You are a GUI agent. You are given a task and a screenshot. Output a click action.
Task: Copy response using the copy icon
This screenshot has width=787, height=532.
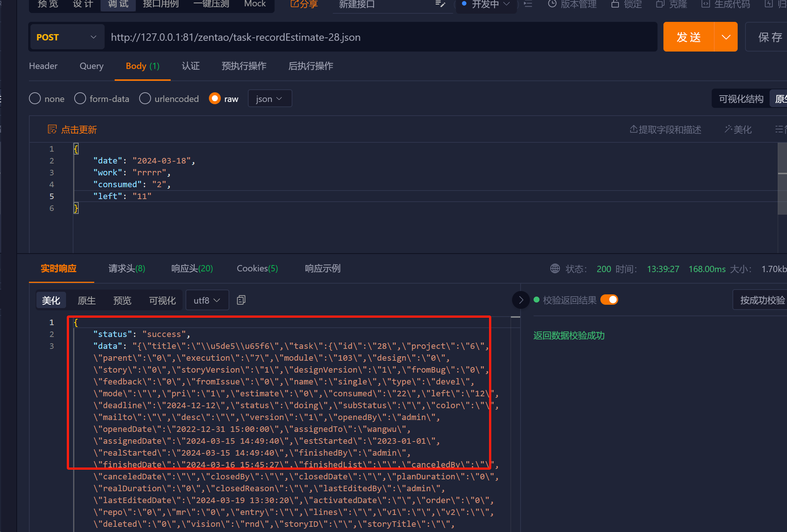click(241, 300)
